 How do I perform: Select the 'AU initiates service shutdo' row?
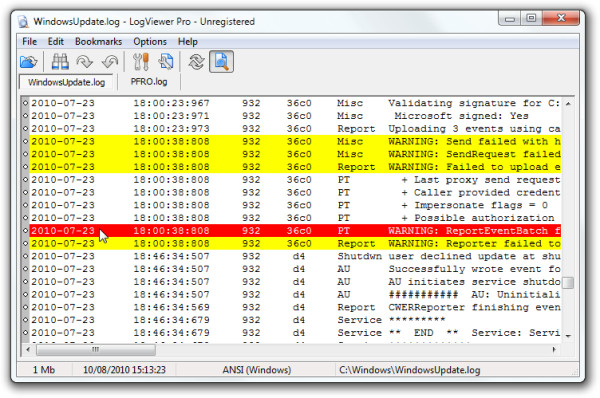tap(295, 282)
